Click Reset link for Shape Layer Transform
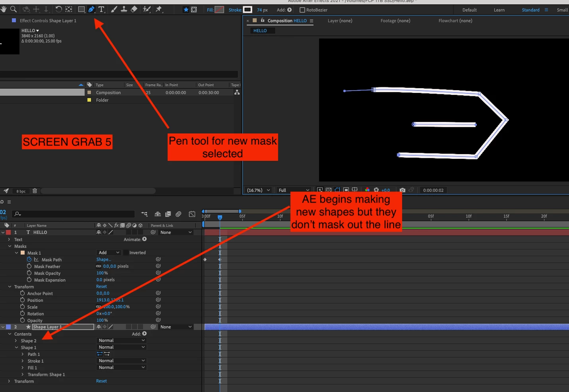 pos(101,381)
